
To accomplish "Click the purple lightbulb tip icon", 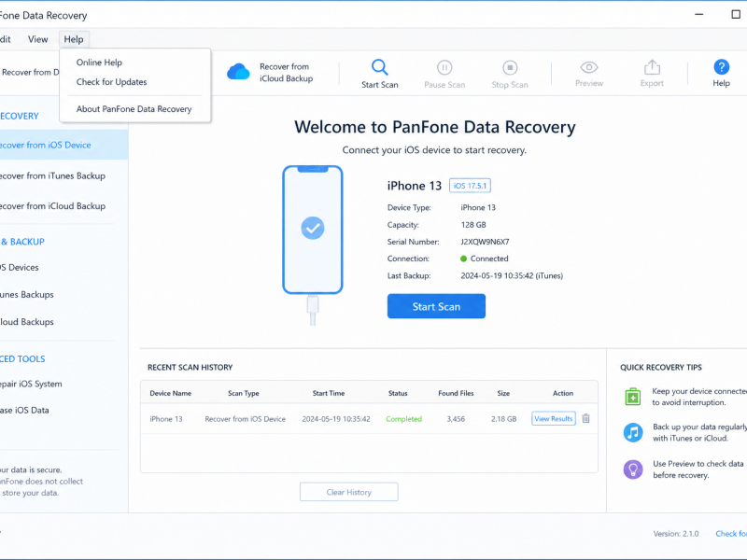I will (633, 469).
